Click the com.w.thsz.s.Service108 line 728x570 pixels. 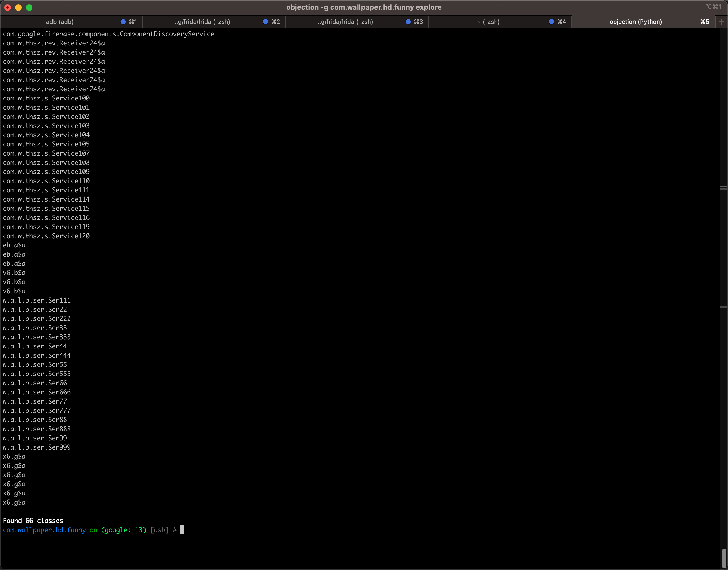46,163
